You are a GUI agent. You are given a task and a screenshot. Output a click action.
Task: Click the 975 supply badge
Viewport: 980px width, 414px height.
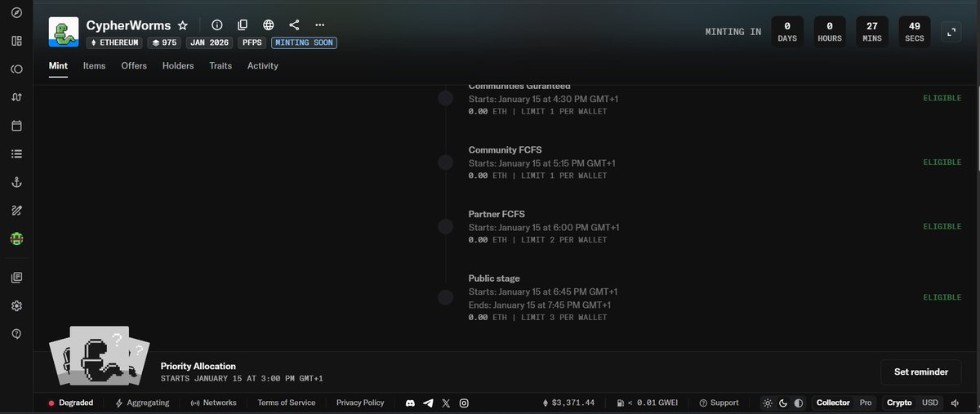[164, 42]
